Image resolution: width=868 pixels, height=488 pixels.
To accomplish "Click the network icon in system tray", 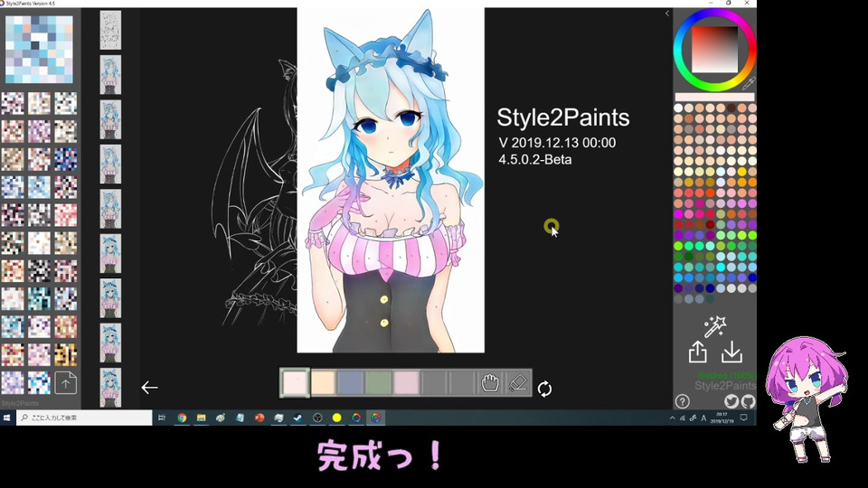I will click(683, 418).
